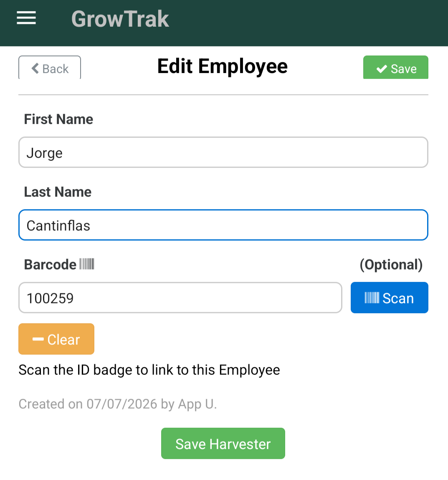
Task: Click the First Name label
Action: tap(58, 119)
